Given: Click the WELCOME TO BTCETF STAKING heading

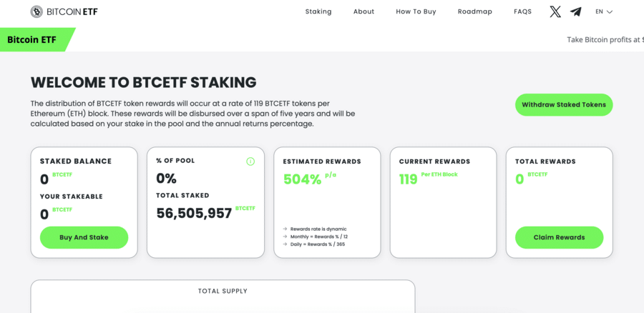Looking at the screenshot, I should (x=143, y=82).
